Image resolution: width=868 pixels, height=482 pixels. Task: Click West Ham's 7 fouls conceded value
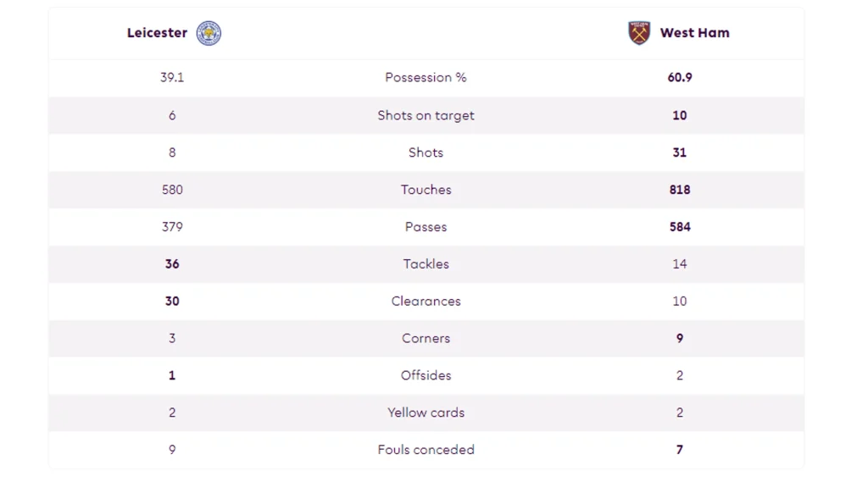coord(679,449)
